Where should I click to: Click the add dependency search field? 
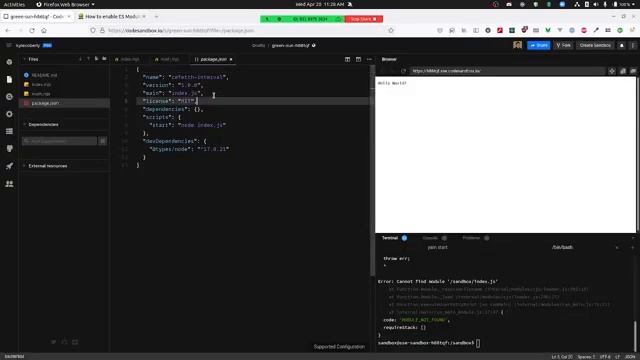[60, 141]
